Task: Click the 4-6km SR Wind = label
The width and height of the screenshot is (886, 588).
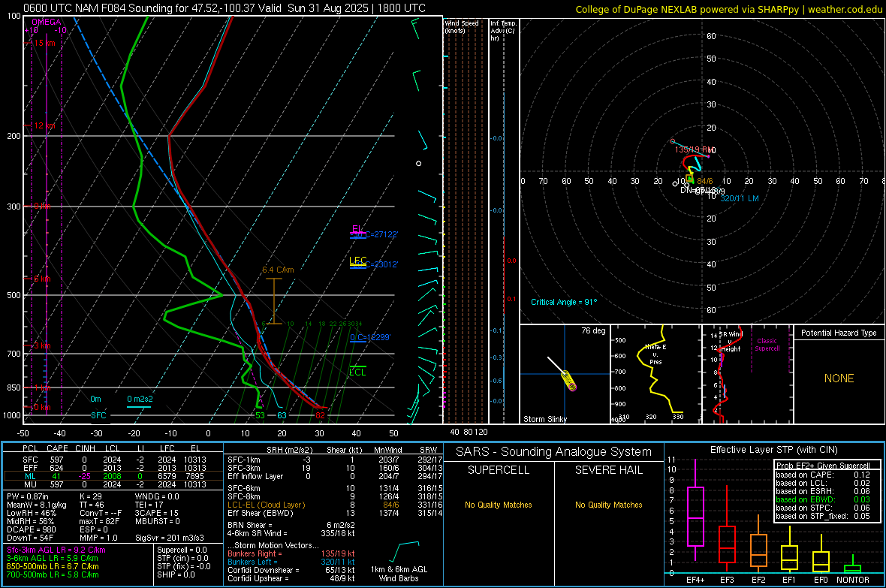Action: pos(258,533)
